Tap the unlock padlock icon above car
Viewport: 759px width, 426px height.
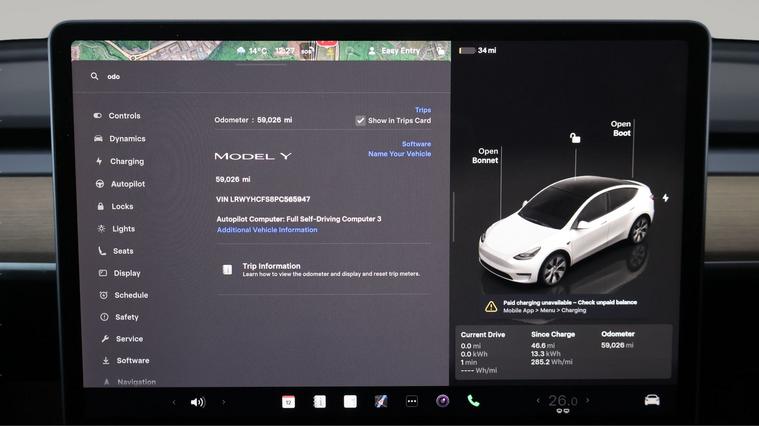(575, 138)
